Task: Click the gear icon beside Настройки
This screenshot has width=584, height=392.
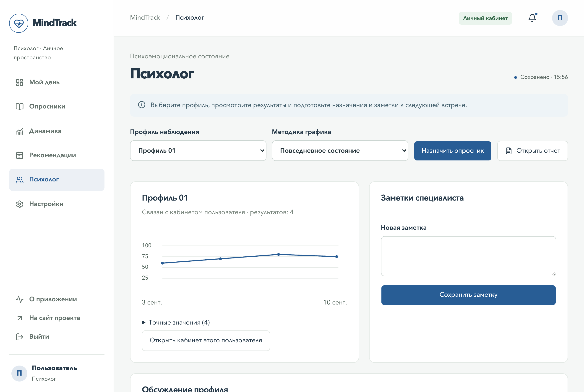Action: pos(20,204)
